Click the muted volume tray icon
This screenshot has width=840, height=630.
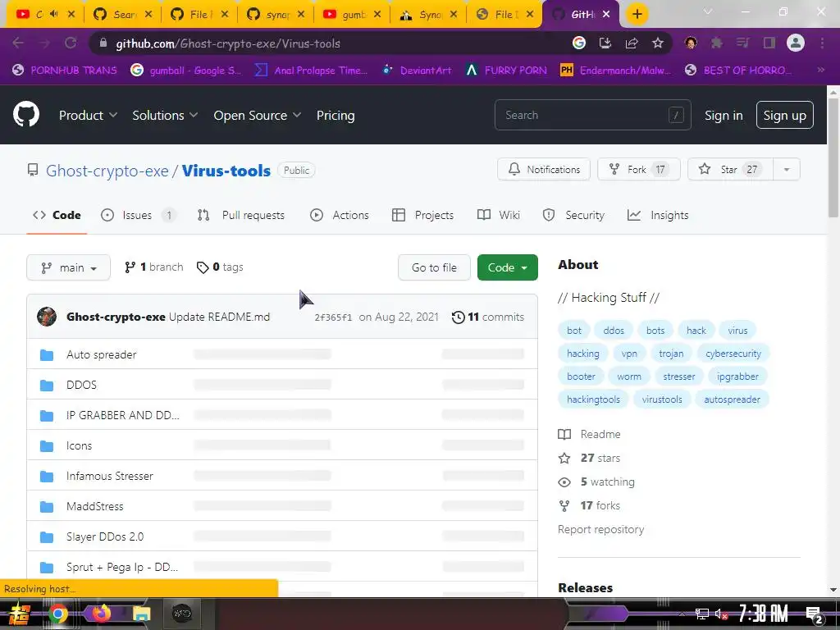pyautogui.click(x=721, y=614)
